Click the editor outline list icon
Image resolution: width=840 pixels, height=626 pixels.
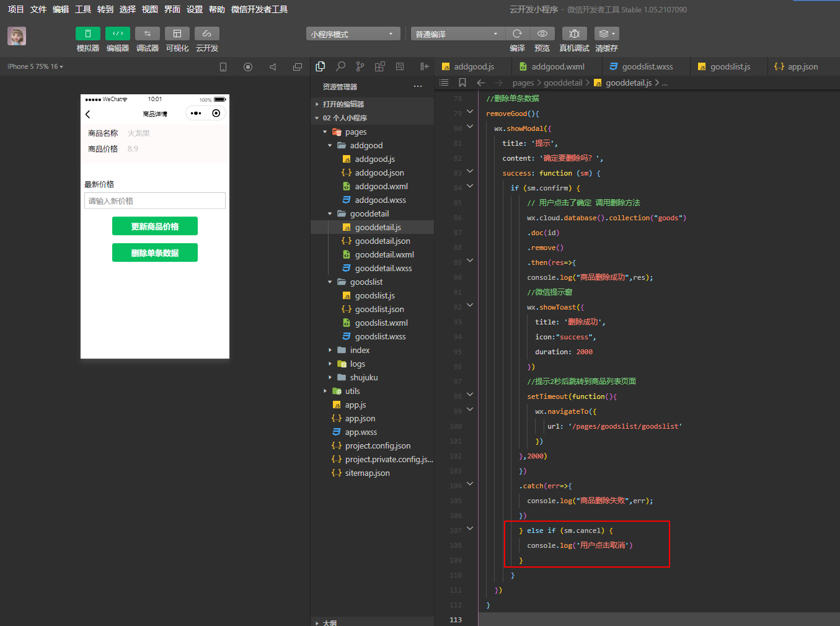coord(444,83)
